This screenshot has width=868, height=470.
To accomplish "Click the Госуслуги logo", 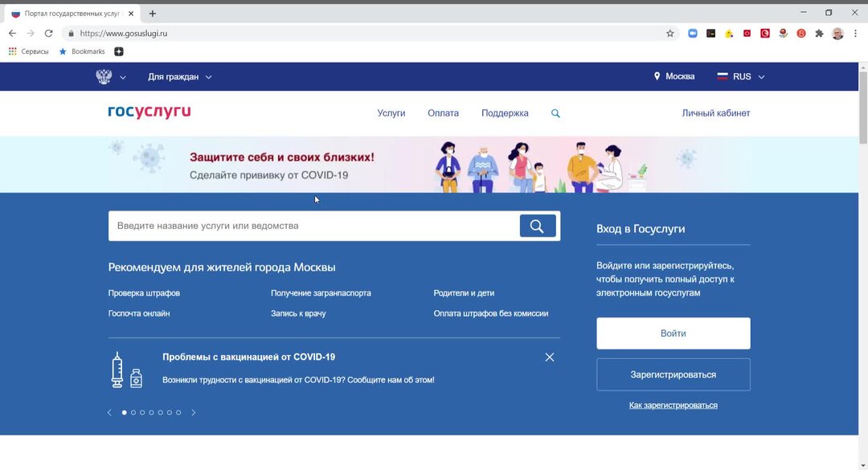I will click(x=148, y=112).
